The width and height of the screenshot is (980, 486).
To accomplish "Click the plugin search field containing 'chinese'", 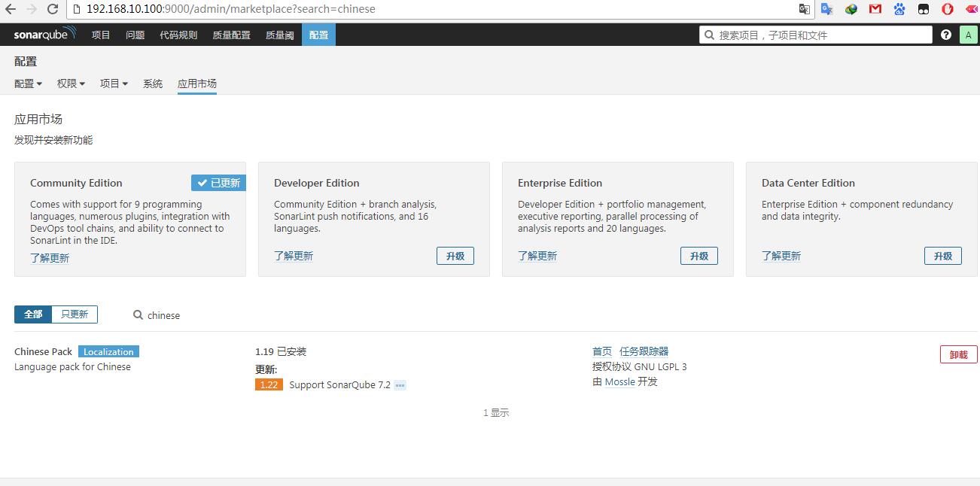I will (196, 315).
